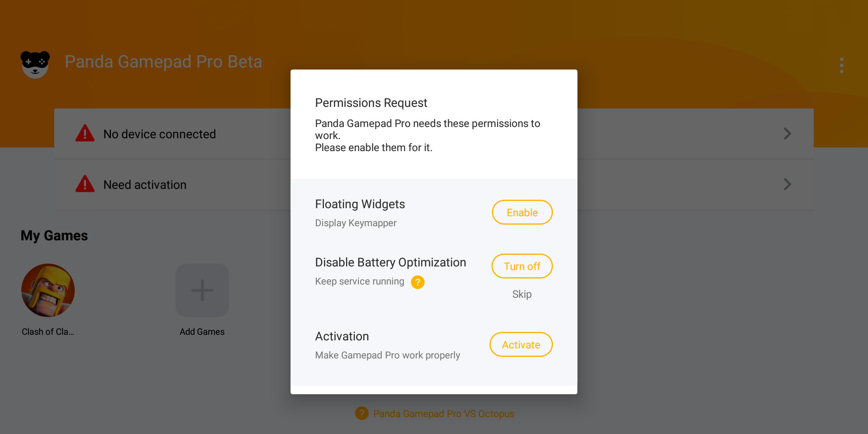Expand the Need activation row chevron

787,184
